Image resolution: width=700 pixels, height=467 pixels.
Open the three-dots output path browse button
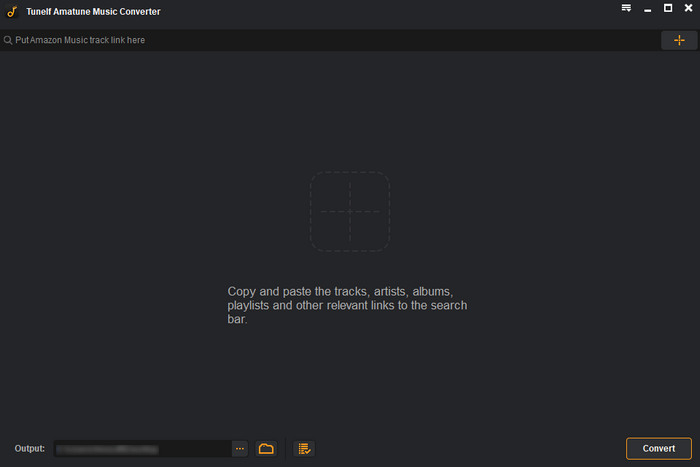[240, 449]
